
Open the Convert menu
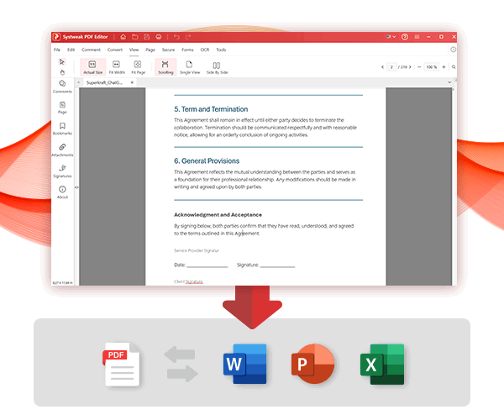[x=115, y=50]
